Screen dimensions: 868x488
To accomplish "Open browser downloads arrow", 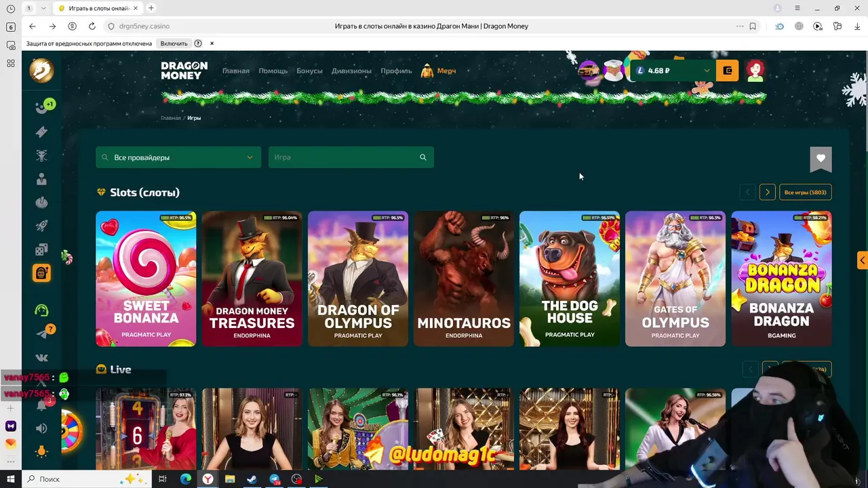I will click(x=857, y=26).
